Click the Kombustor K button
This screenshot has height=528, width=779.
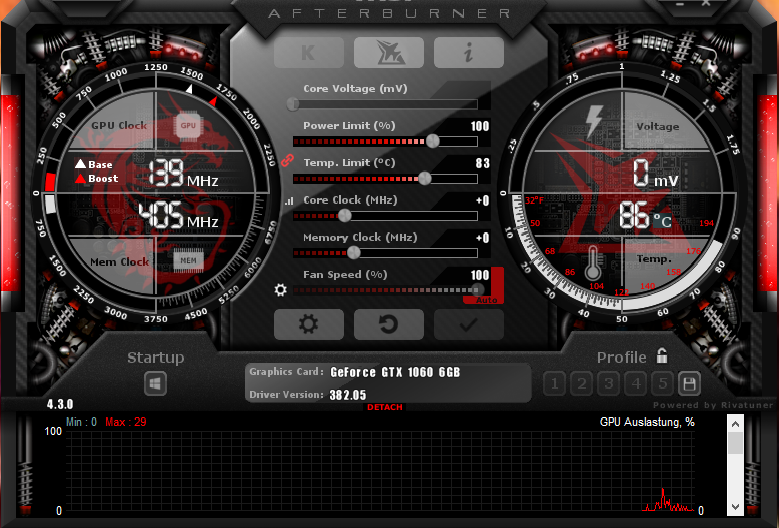point(309,52)
